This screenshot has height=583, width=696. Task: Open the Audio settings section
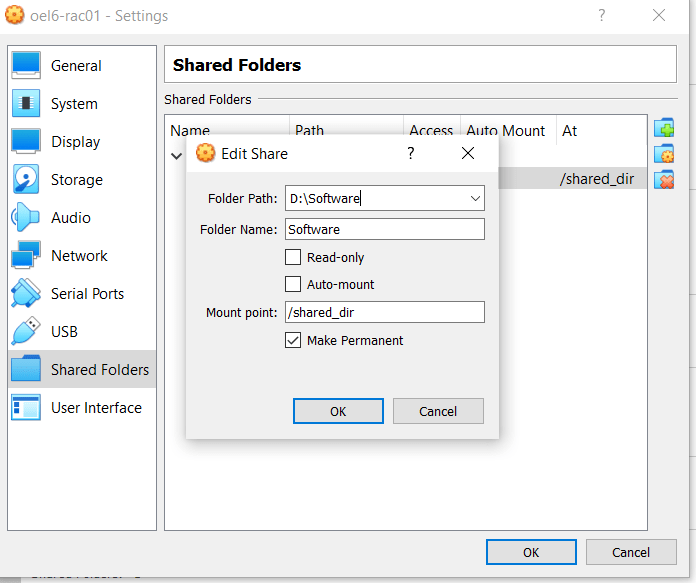[70, 218]
